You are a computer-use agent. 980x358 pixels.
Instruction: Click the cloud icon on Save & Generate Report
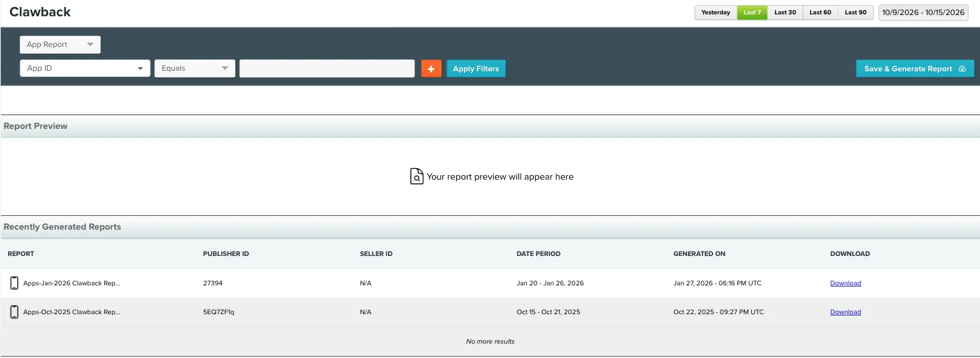tap(962, 69)
